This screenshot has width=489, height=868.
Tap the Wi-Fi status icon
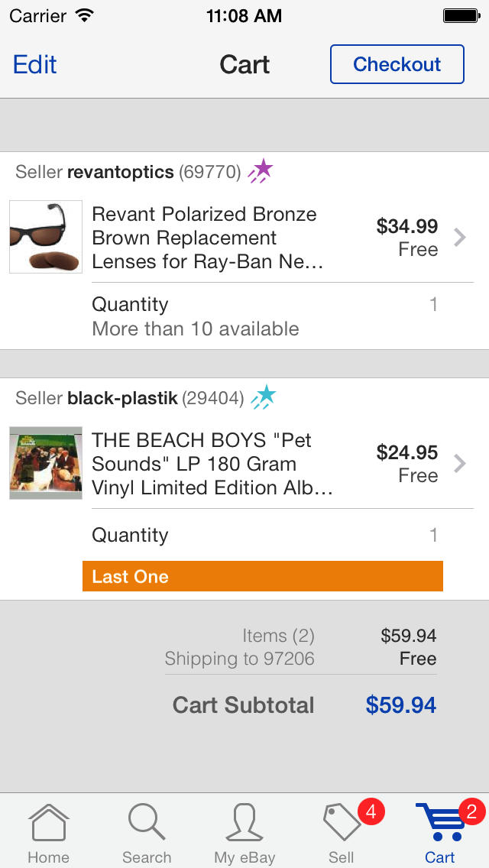click(85, 15)
